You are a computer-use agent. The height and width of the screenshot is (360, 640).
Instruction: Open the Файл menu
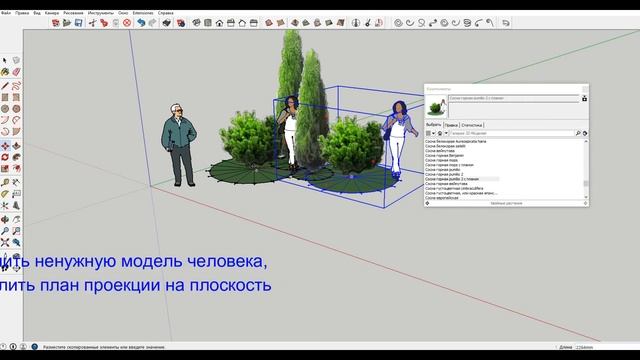click(6, 13)
